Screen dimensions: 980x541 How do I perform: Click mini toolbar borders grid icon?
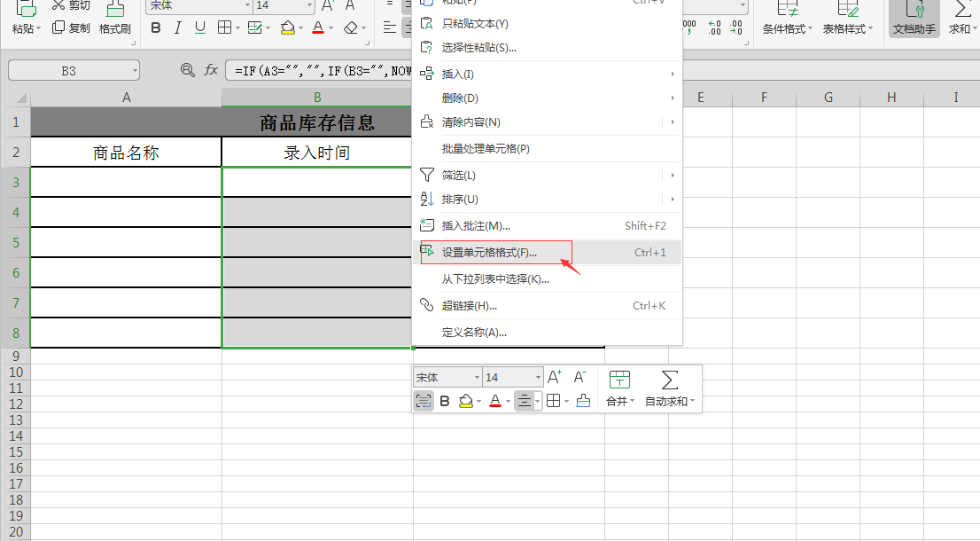(x=553, y=401)
